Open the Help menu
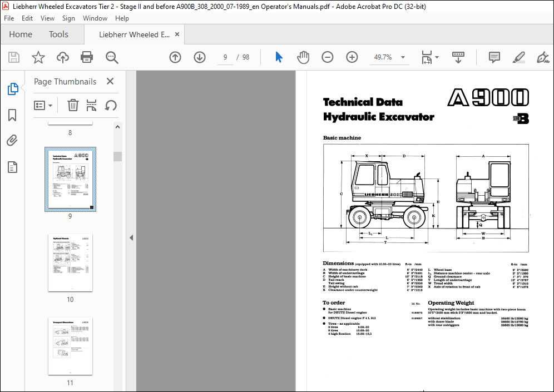 click(122, 18)
